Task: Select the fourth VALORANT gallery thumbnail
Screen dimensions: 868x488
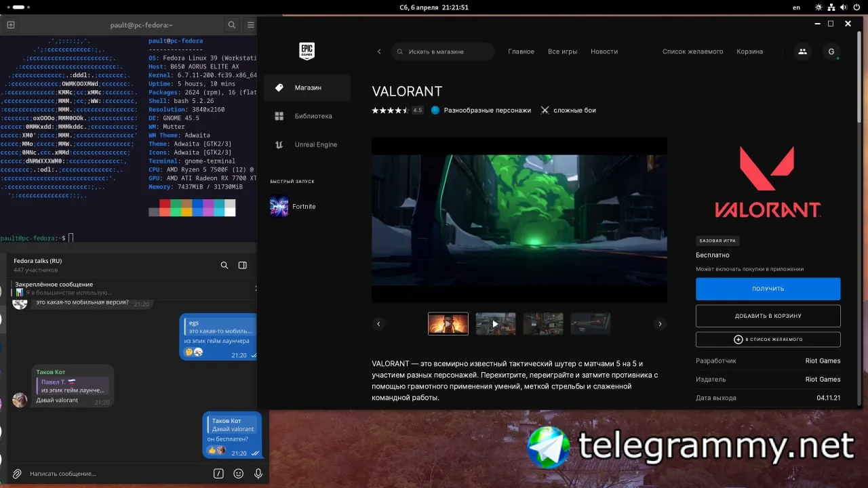Action: (x=591, y=324)
